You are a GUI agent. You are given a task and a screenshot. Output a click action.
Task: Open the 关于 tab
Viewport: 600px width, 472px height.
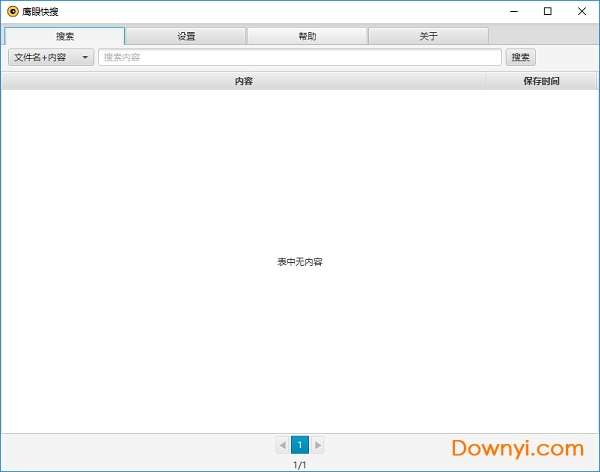pos(428,36)
